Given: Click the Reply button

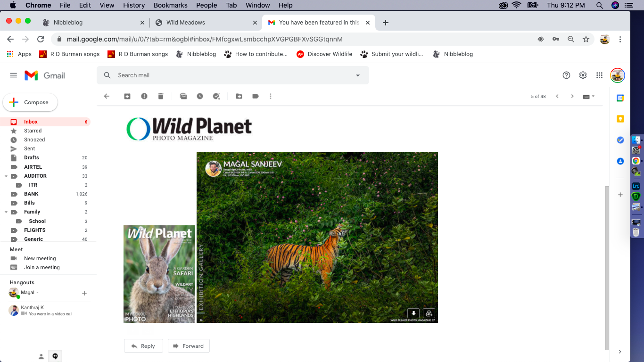Looking at the screenshot, I should point(143,346).
